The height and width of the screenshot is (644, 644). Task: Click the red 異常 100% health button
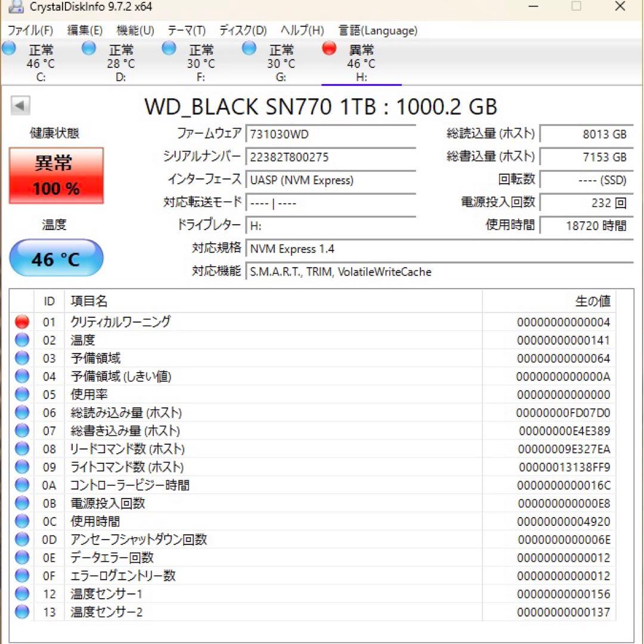coord(56,175)
